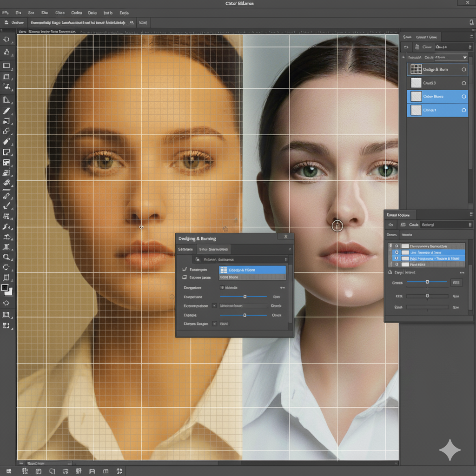Click the Zoom magnifier tool
The height and width of the screenshot is (476, 476).
[x=7, y=257]
